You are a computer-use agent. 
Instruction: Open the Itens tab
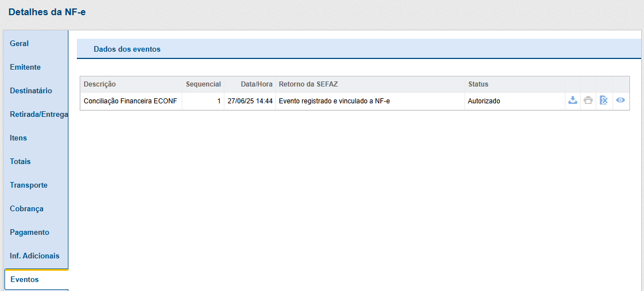click(x=19, y=138)
